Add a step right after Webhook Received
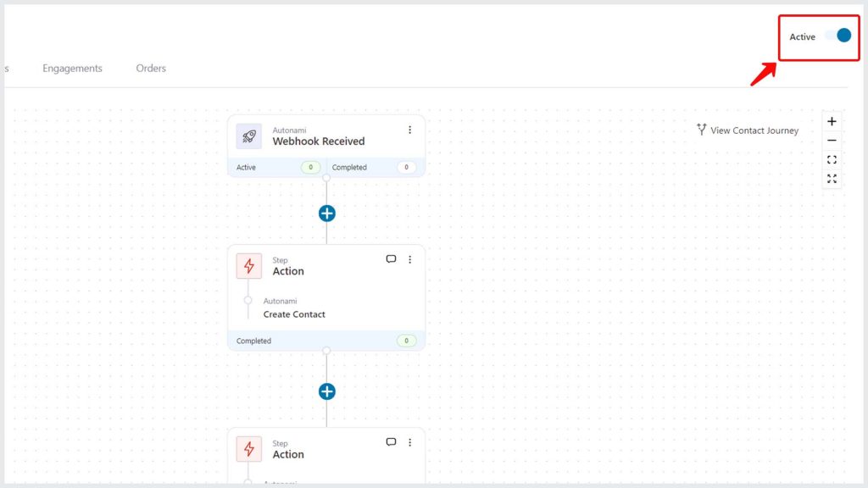The image size is (868, 488). (327, 213)
